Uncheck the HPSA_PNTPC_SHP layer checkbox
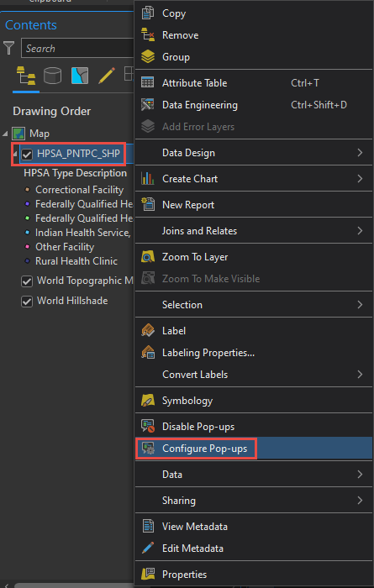This screenshot has height=588, width=374. tap(27, 154)
